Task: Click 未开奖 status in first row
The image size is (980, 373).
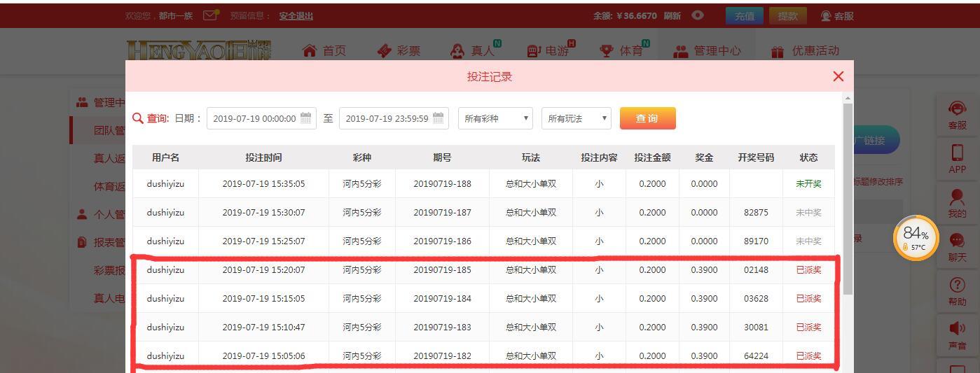Action: coord(808,184)
